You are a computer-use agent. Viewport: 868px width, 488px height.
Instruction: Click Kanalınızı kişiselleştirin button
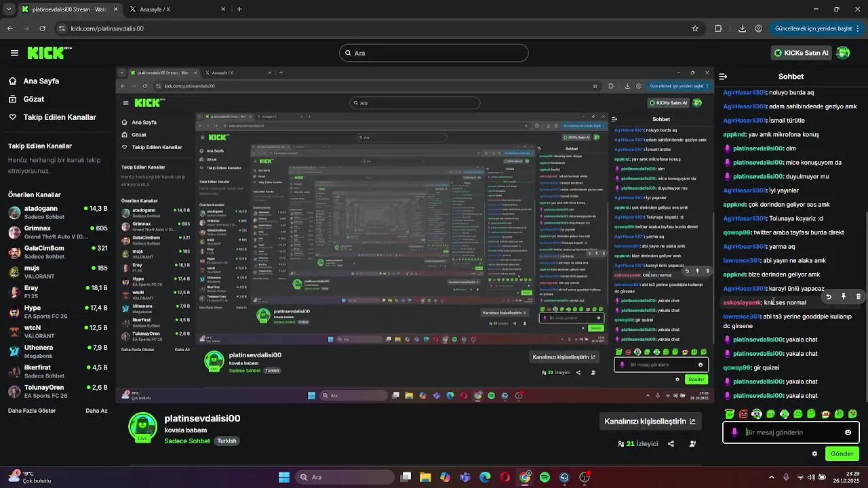click(650, 422)
